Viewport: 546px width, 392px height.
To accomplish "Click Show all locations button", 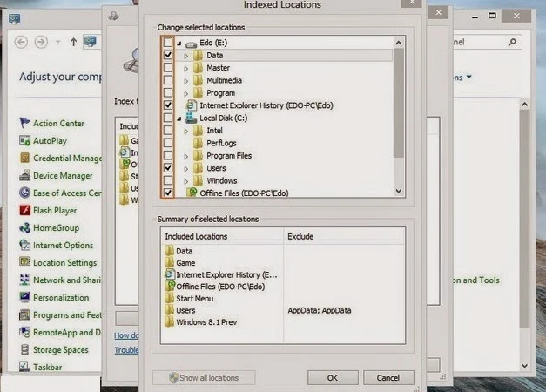I will [204, 378].
